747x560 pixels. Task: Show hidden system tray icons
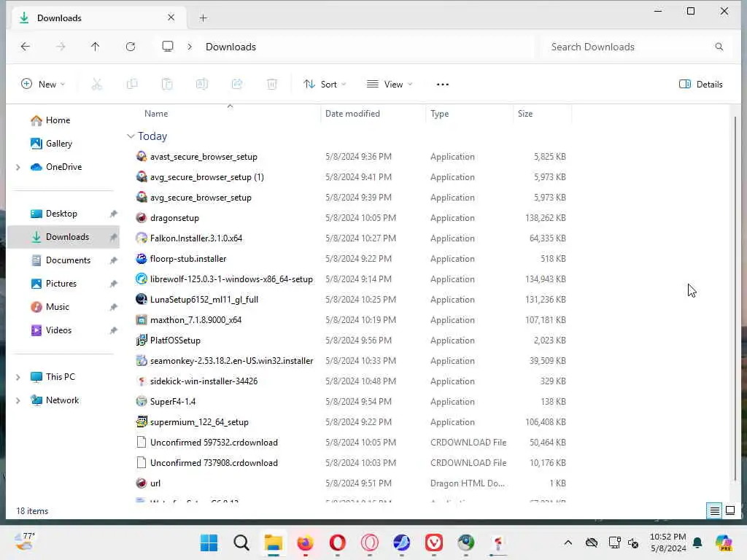pos(568,542)
